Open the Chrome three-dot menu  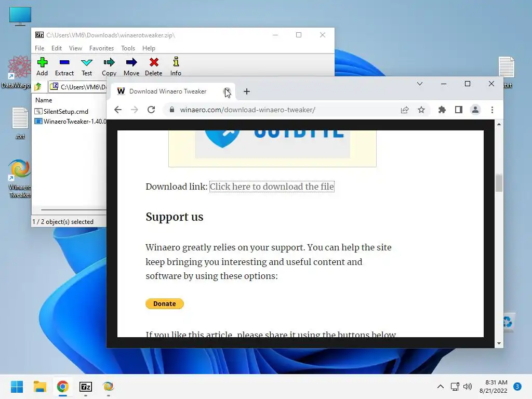pyautogui.click(x=492, y=110)
